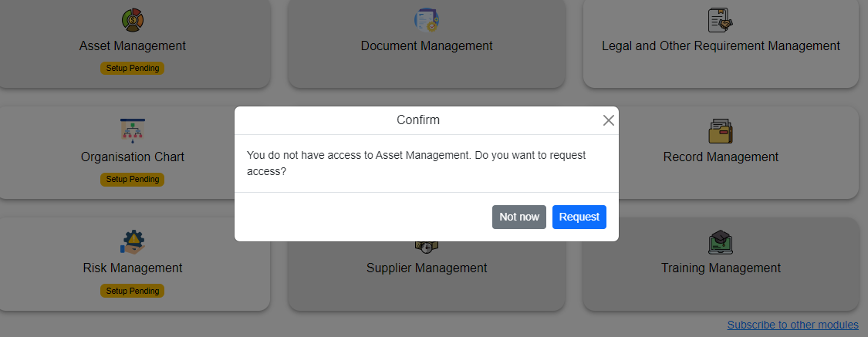The width and height of the screenshot is (868, 337).
Task: Select the Setup Pending badge under Organisation Chart
Action: pyautogui.click(x=133, y=179)
